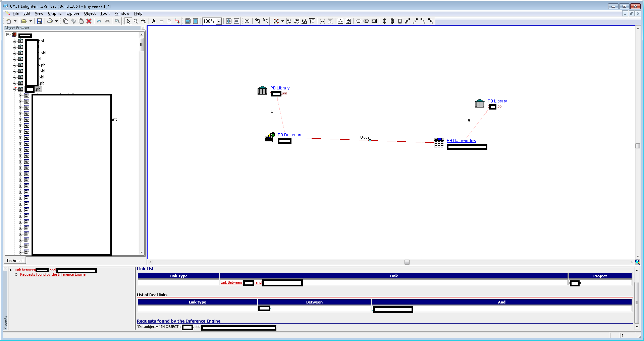This screenshot has width=644, height=341.
Task: Click the red X Delete icon
Action: coord(89,21)
